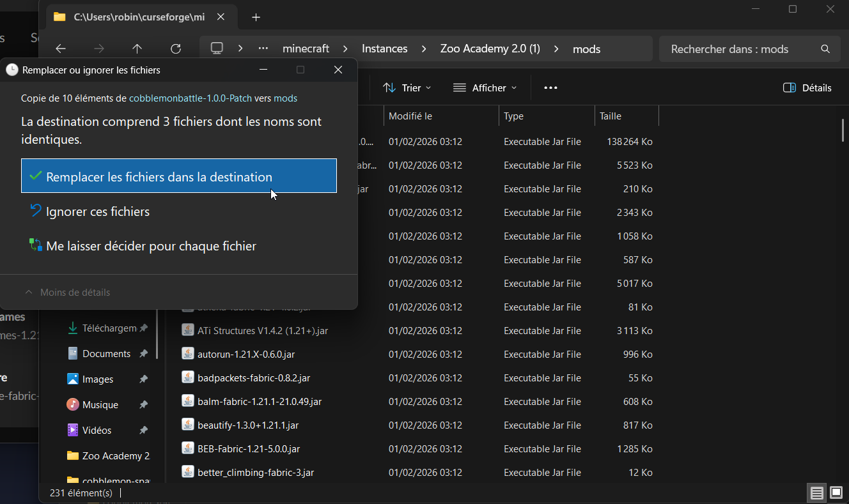Click the cobblemonbattle-1.0.0-Patch source link
Image resolution: width=849 pixels, height=504 pixels.
190,98
